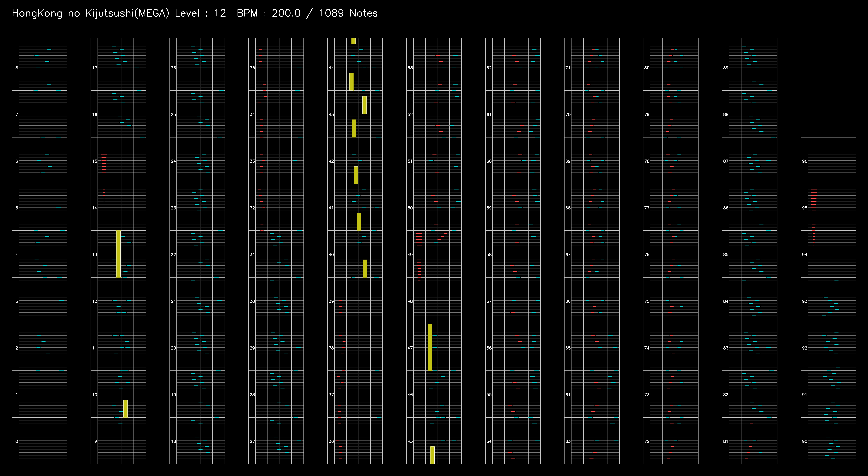
Task: Click measure number 22 label
Action: 173,255
